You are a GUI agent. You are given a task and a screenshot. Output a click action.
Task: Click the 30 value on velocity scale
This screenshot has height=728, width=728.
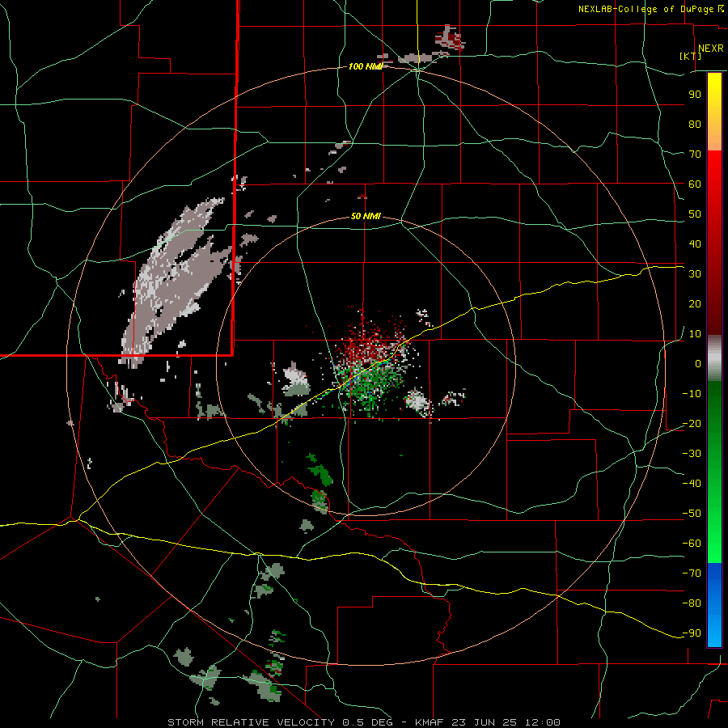(695, 274)
